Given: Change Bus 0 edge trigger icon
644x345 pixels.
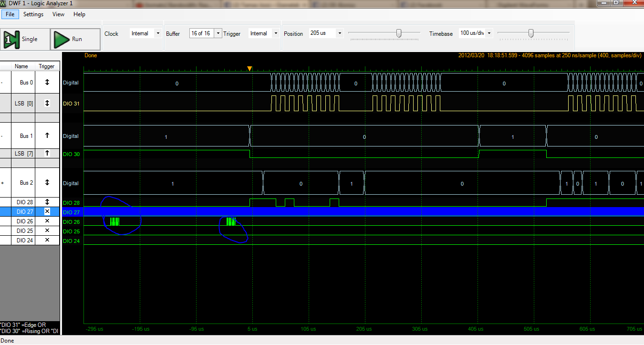Looking at the screenshot, I should pyautogui.click(x=47, y=82).
